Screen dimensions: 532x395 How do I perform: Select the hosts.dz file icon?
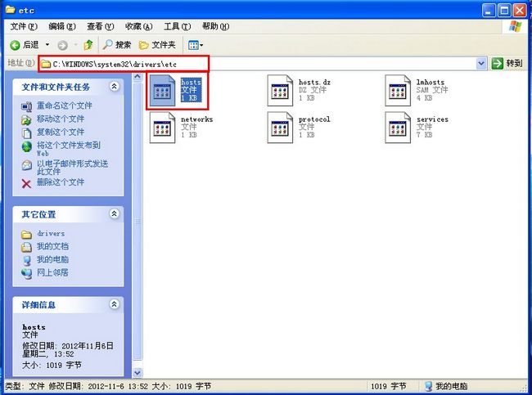pos(280,90)
